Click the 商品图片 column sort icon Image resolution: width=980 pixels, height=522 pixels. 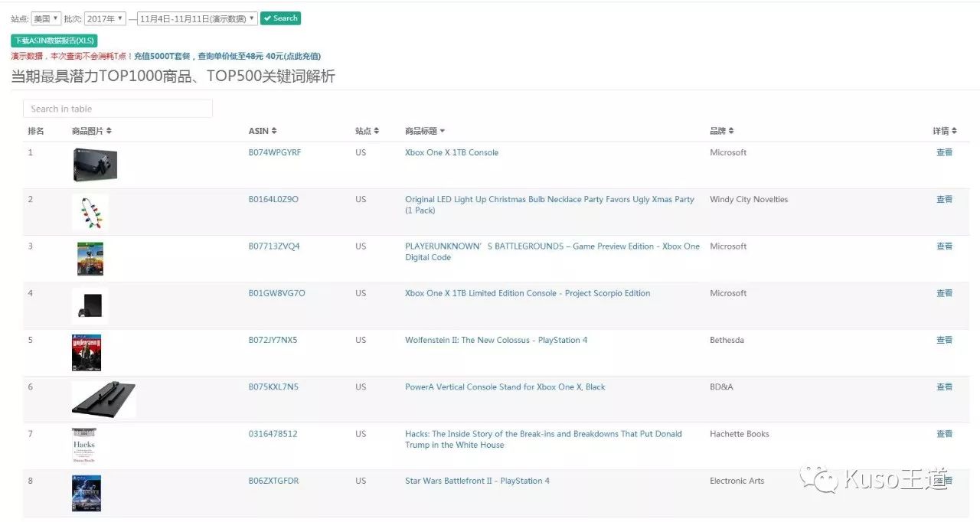(x=109, y=131)
